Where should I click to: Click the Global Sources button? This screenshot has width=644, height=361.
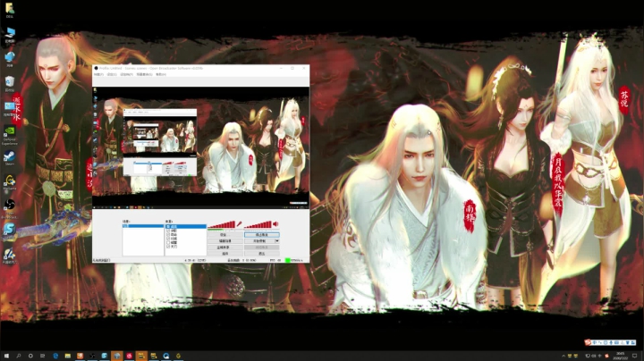click(225, 248)
